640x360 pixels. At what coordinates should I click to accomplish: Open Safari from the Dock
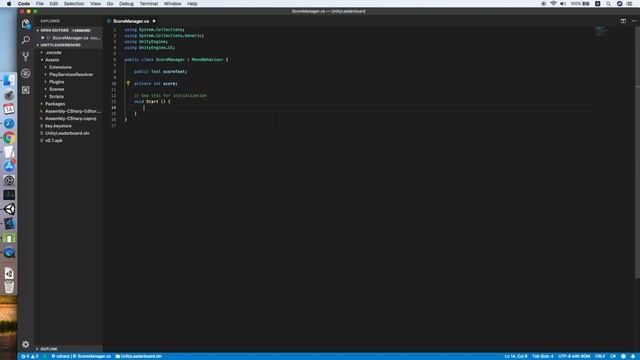tap(9, 123)
